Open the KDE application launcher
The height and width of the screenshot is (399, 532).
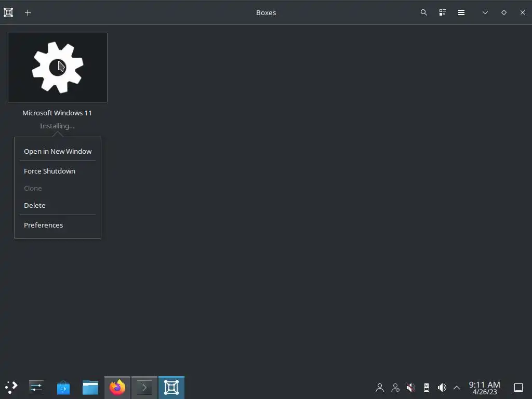coord(11,387)
